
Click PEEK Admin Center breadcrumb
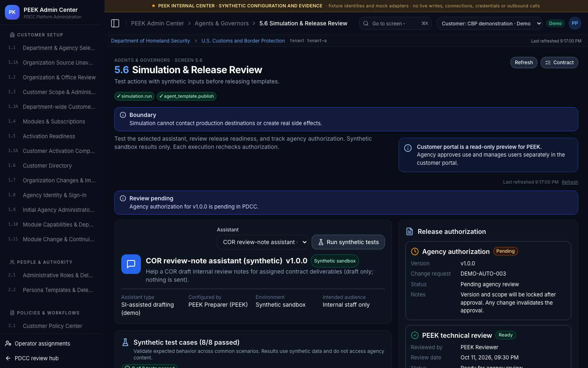tap(157, 23)
